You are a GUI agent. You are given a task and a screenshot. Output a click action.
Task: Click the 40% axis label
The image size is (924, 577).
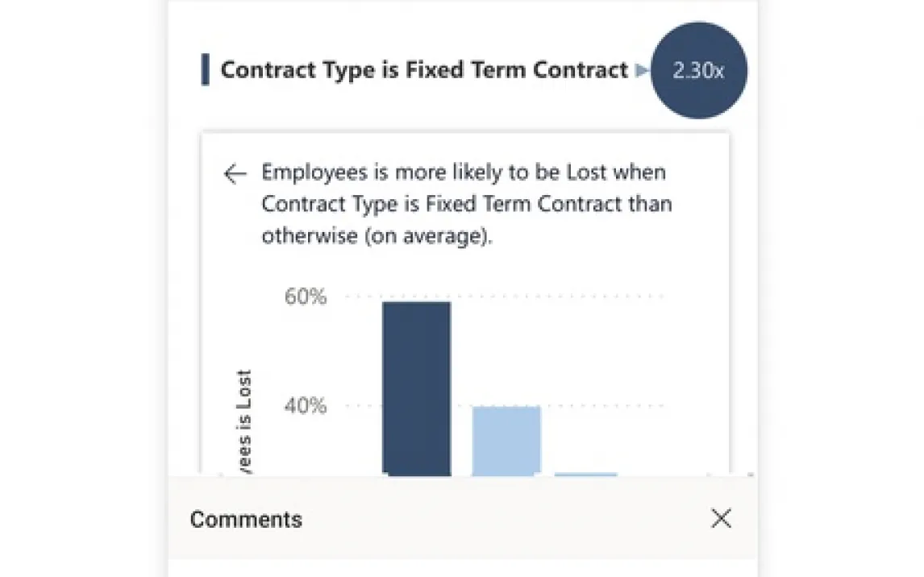click(305, 405)
